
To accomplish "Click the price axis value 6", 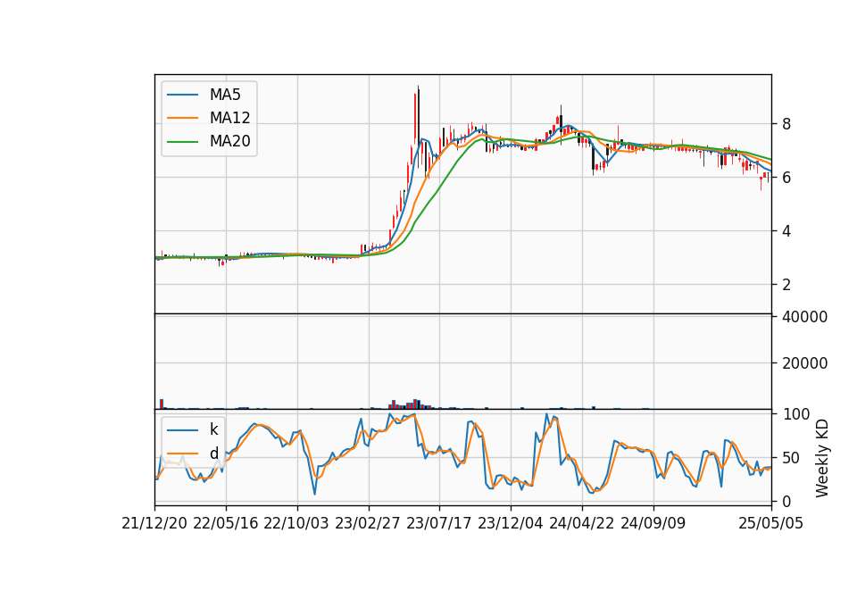I will click(786, 178).
